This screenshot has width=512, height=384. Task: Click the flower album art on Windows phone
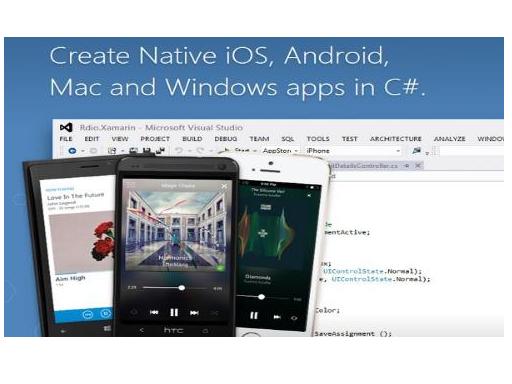coord(82,242)
